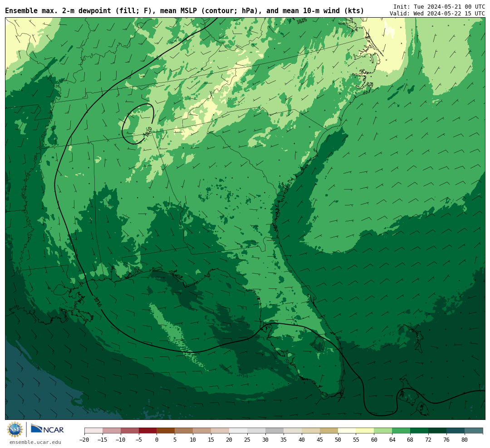Click the NSF logo
Viewport: 490px width, 448px height.
pos(15,429)
